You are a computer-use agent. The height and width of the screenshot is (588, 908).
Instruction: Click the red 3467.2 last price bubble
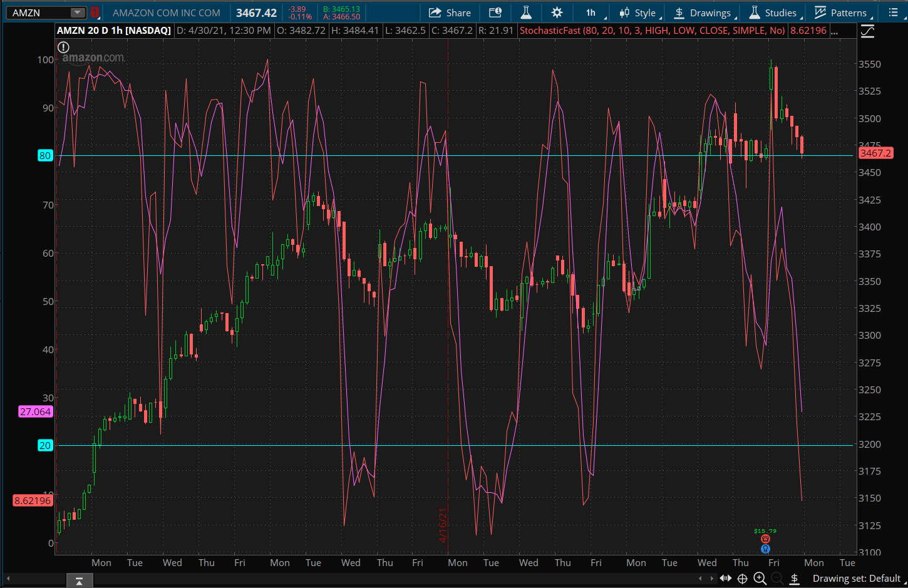pos(875,153)
